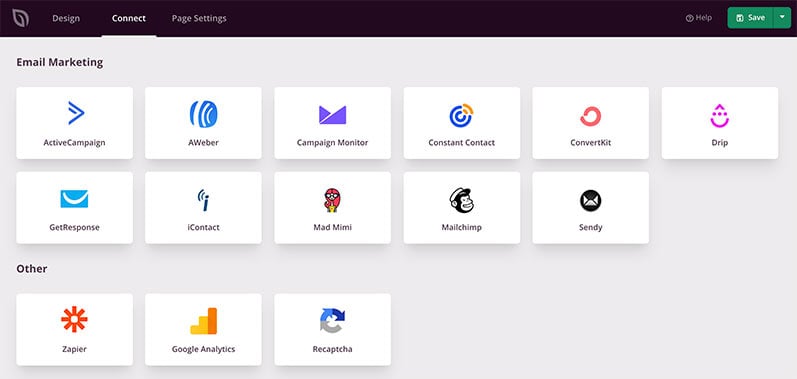The width and height of the screenshot is (797, 379).
Task: Select the Mailchimp label
Action: tap(462, 227)
